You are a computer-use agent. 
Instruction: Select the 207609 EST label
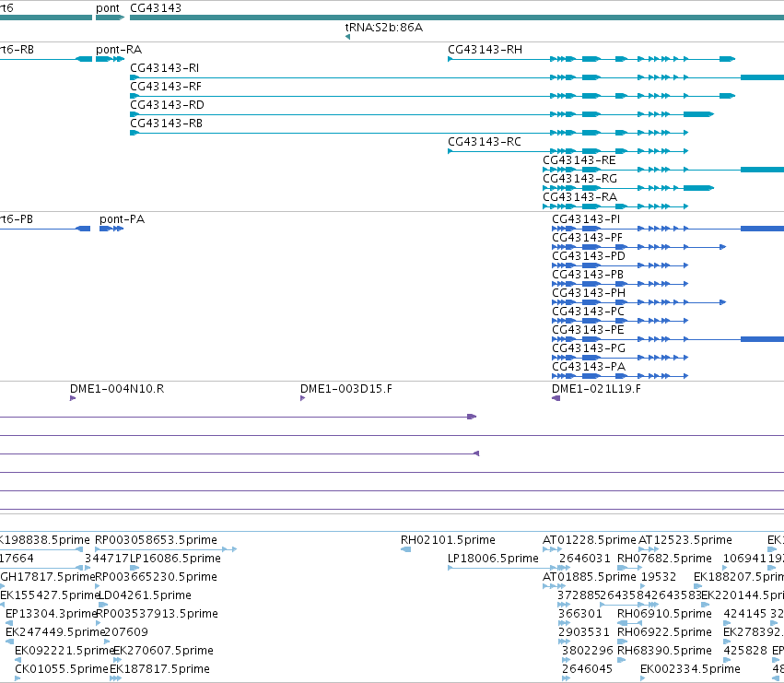[126, 632]
